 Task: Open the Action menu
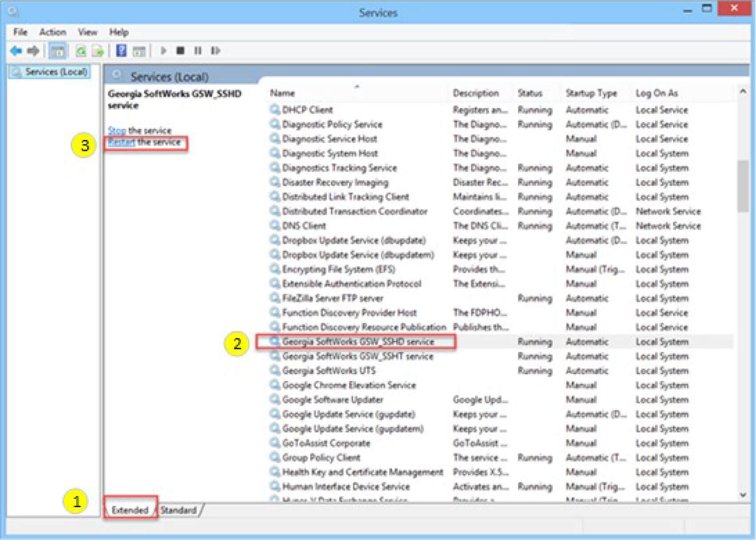pyautogui.click(x=52, y=32)
